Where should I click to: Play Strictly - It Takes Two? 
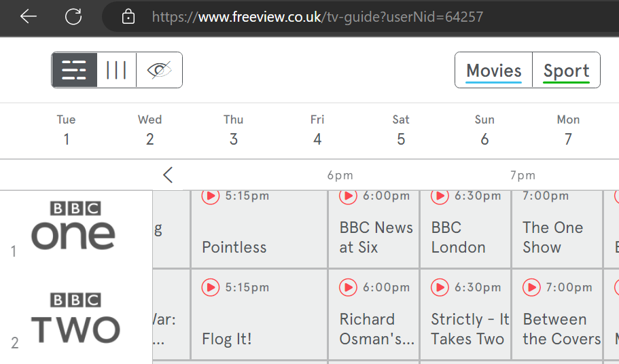(440, 288)
